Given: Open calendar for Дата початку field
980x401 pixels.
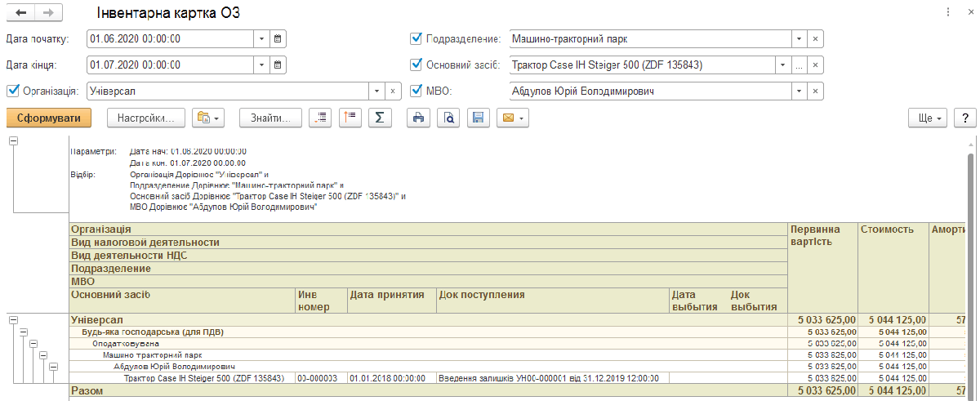Looking at the screenshot, I should (278, 38).
